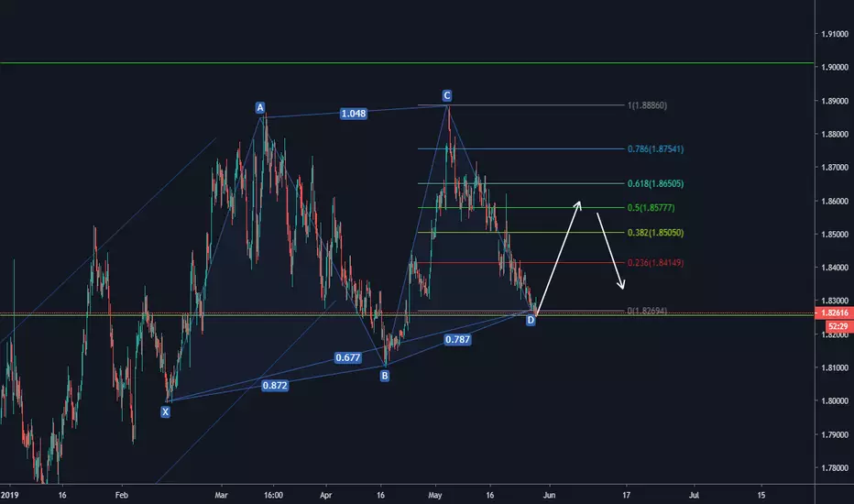This screenshot has height=504, width=854.
Task: Click Fibonacci level 0(1.82694) label
Action: (647, 312)
